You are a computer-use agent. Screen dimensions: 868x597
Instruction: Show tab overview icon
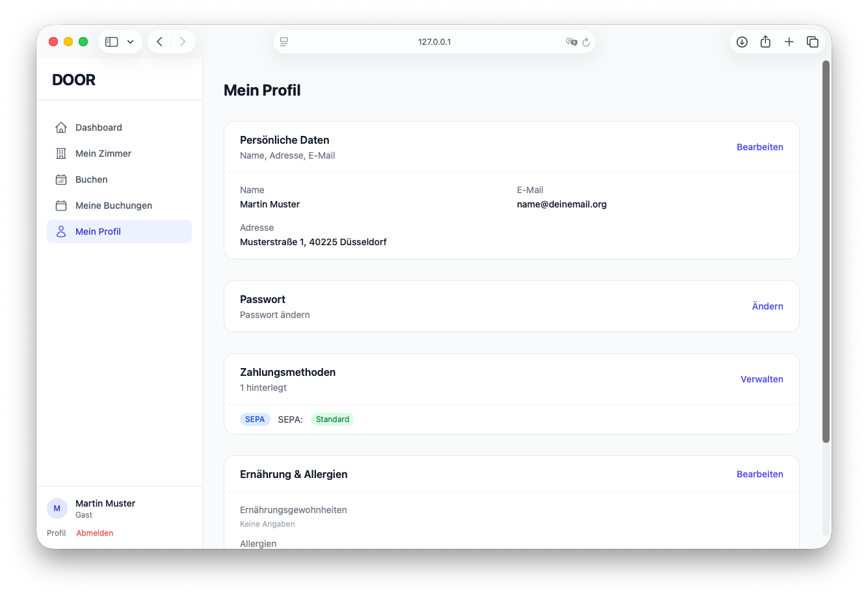[x=812, y=42]
